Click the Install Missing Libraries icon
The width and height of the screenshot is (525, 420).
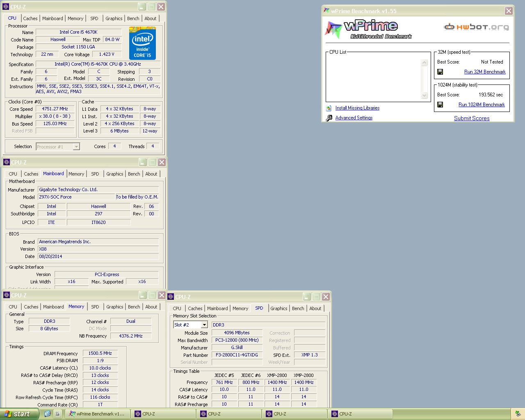click(x=329, y=108)
